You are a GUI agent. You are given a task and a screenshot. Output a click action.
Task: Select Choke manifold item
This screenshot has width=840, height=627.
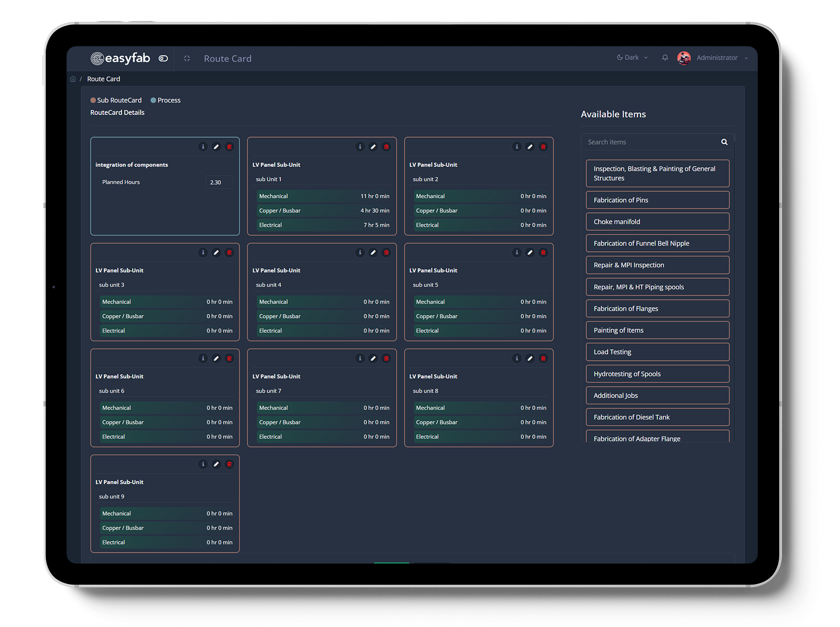pos(658,222)
